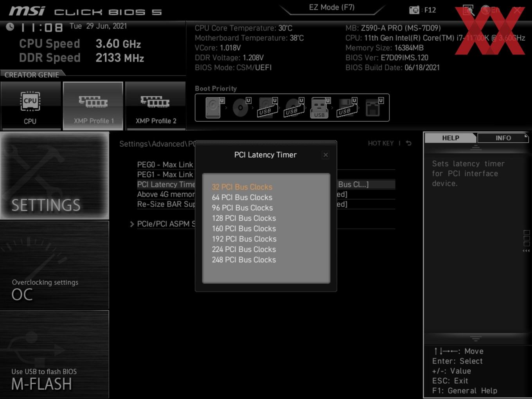The image size is (532, 399).
Task: Choose 128 PCI Bus Clocks
Action: coord(244,218)
